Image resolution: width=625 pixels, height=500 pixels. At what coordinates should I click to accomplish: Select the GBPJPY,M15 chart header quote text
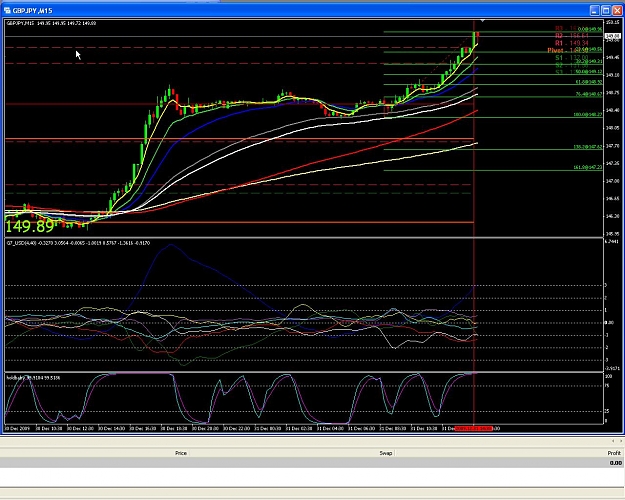(51, 23)
